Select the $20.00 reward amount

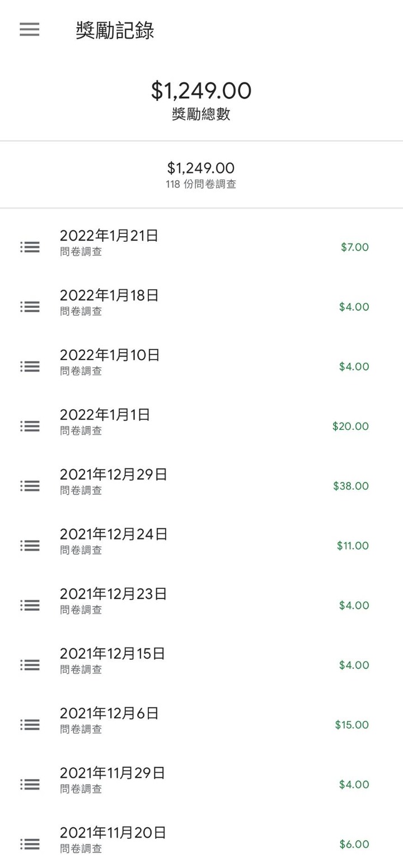pos(350,426)
